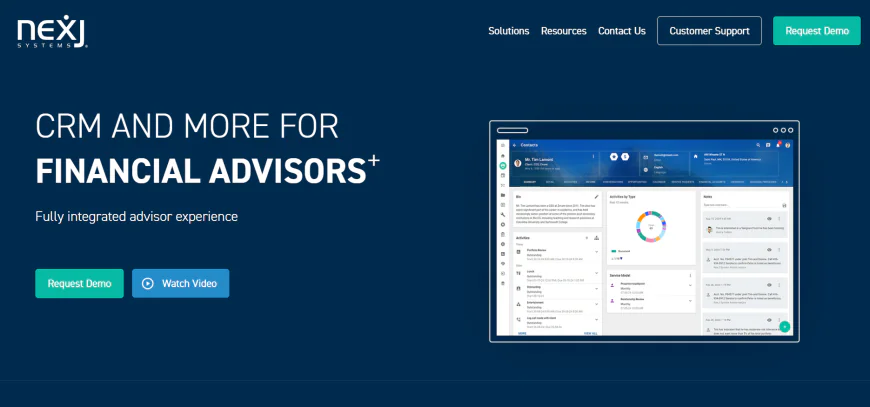Image resolution: width=870 pixels, height=407 pixels.
Task: Click the folder icon in dashboard sidebar
Action: click(x=503, y=195)
